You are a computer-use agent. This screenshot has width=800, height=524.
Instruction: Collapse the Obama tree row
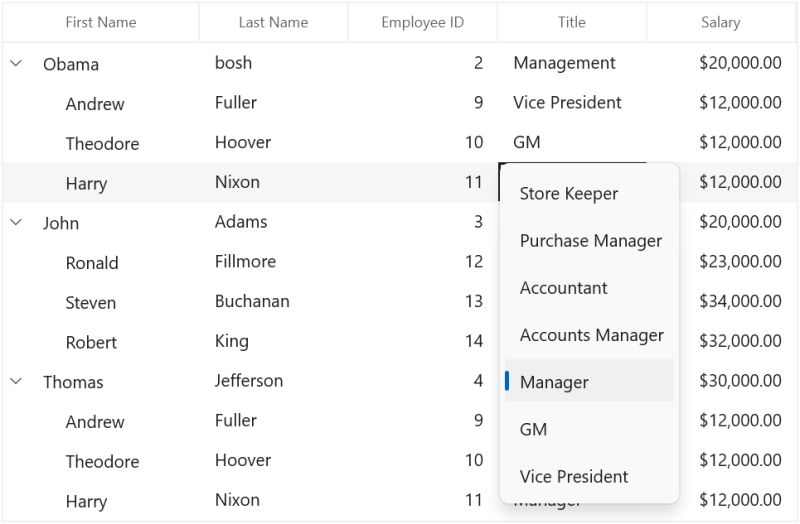(16, 63)
